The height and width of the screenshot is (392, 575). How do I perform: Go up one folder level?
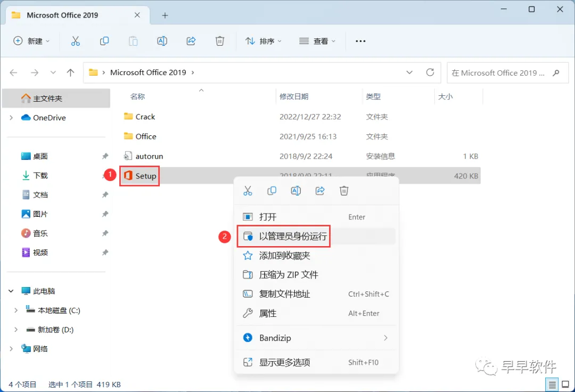pyautogui.click(x=70, y=72)
